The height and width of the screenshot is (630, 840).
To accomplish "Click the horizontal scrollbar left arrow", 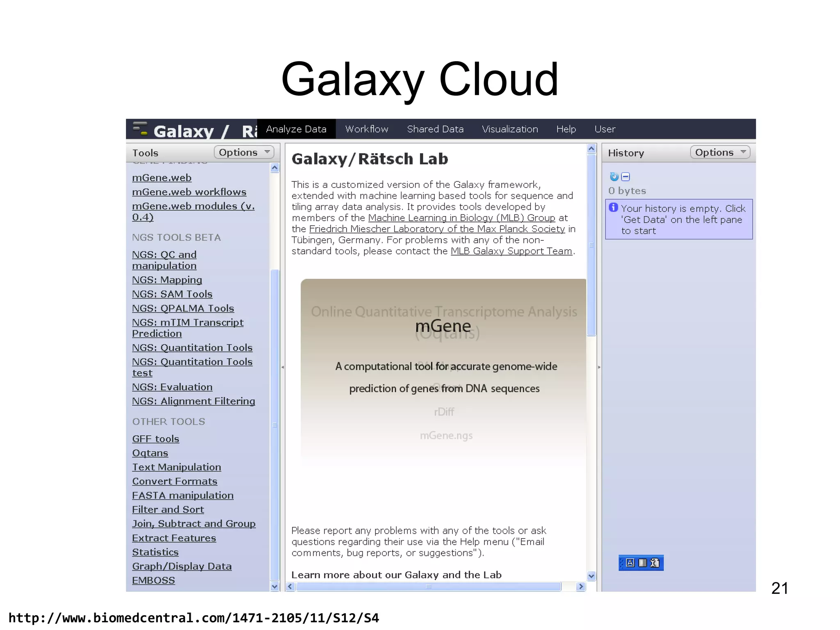I will [290, 587].
